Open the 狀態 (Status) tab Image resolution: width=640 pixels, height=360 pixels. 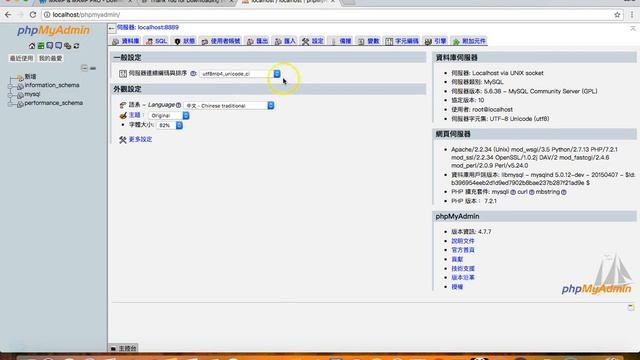coord(184,41)
